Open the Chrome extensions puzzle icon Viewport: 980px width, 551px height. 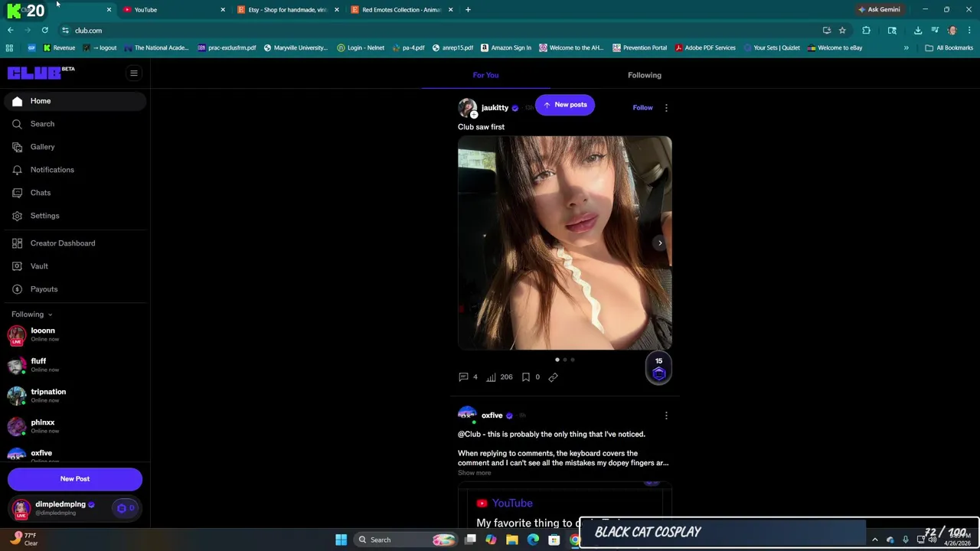click(x=866, y=31)
